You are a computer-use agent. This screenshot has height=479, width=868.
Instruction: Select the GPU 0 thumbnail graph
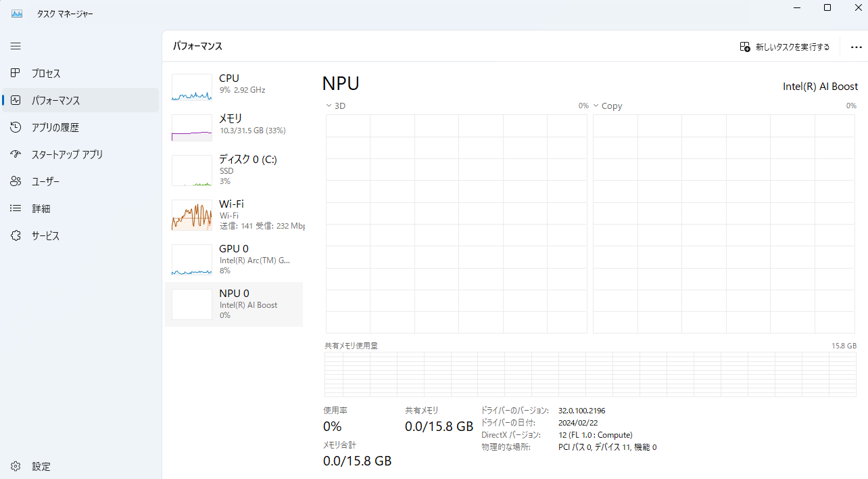click(x=192, y=260)
